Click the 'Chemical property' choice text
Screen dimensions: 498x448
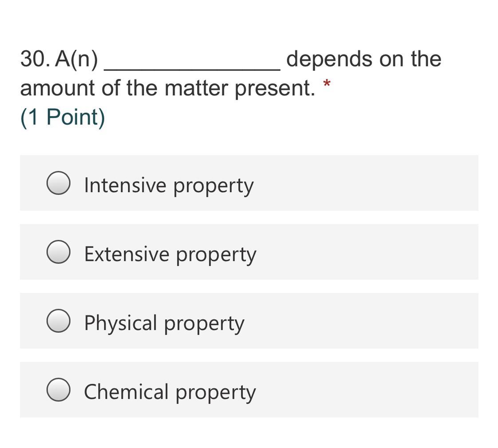click(x=170, y=392)
